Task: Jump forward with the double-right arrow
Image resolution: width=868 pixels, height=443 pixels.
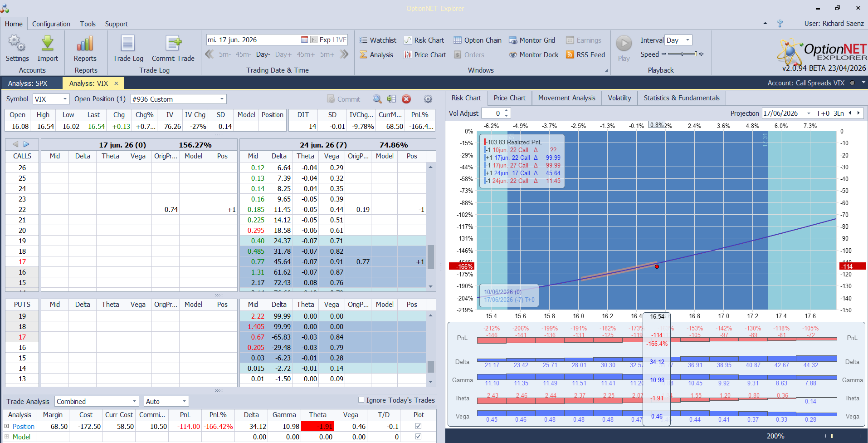Action: (x=344, y=54)
